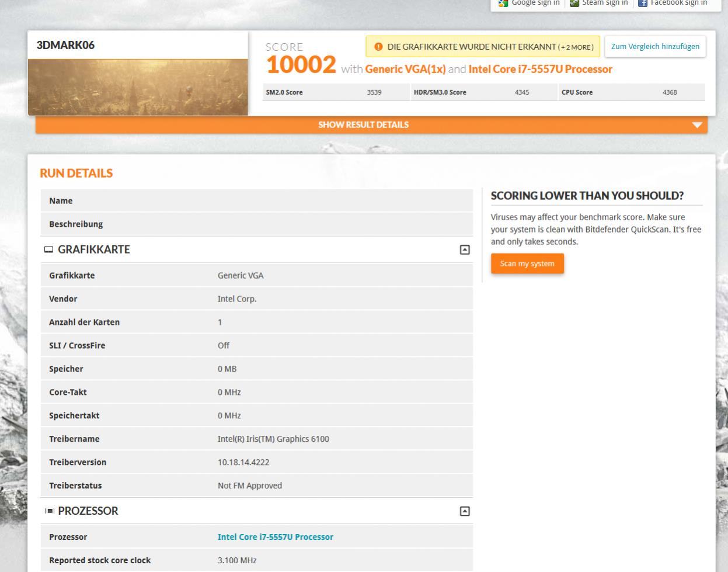
Task: Select the Speicher value 0 MB
Action: point(227,369)
